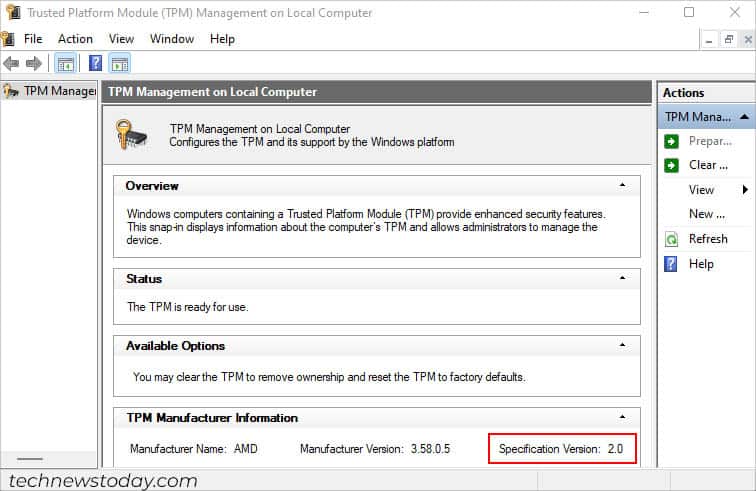756x491 pixels.
Task: Click green arrow icon beside Prepar...
Action: coord(671,141)
